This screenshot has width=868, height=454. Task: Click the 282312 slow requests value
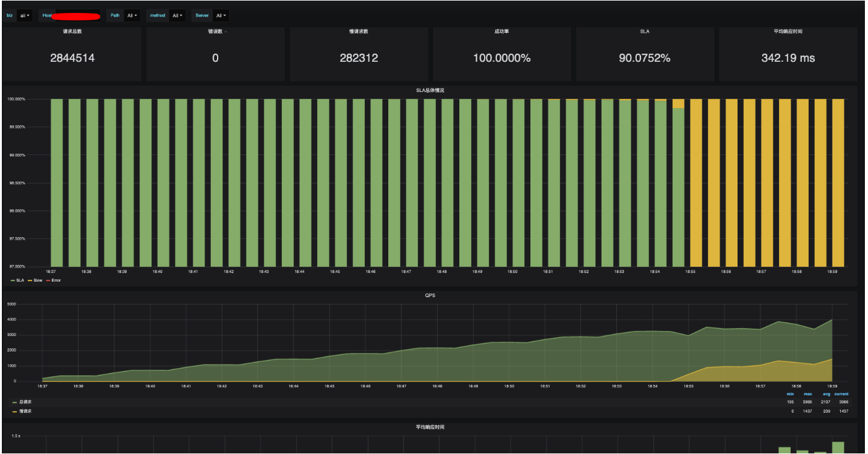pyautogui.click(x=359, y=58)
